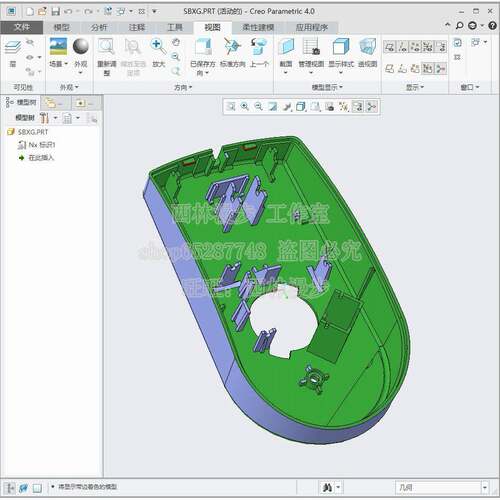Viewport: 500px width, 500px height.
Task: Click the Undo arrow icon
Action: [x=68, y=12]
